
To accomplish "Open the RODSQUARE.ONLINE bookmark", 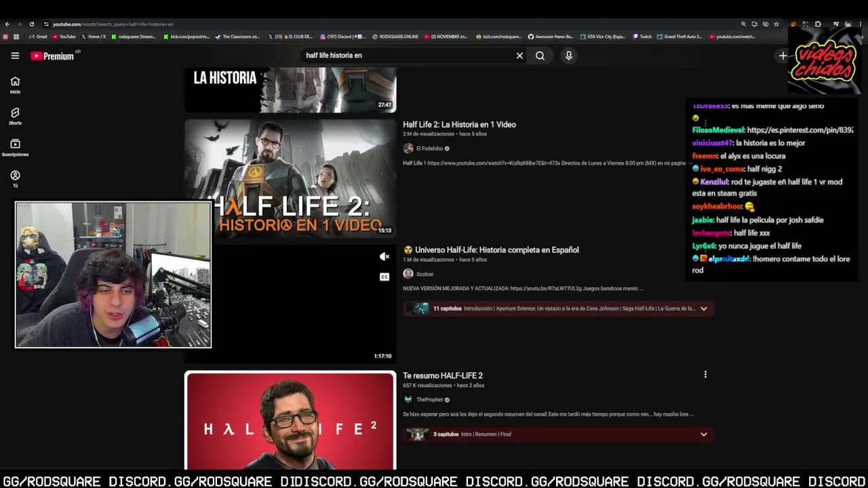I will point(395,37).
